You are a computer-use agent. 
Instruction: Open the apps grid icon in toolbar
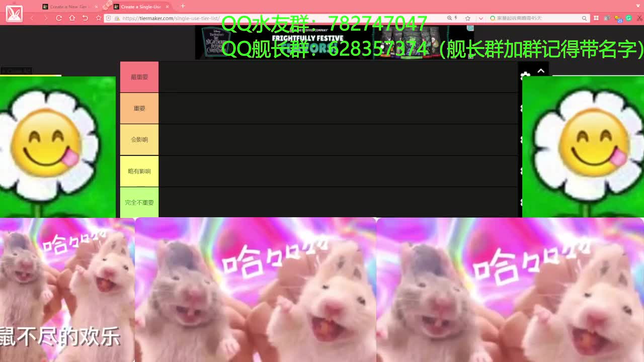596,18
